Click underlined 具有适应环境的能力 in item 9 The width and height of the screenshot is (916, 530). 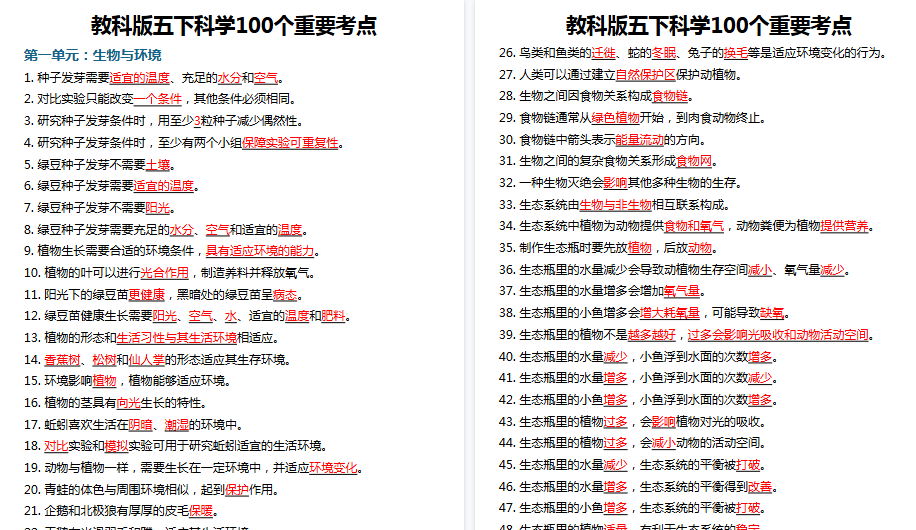coord(260,251)
